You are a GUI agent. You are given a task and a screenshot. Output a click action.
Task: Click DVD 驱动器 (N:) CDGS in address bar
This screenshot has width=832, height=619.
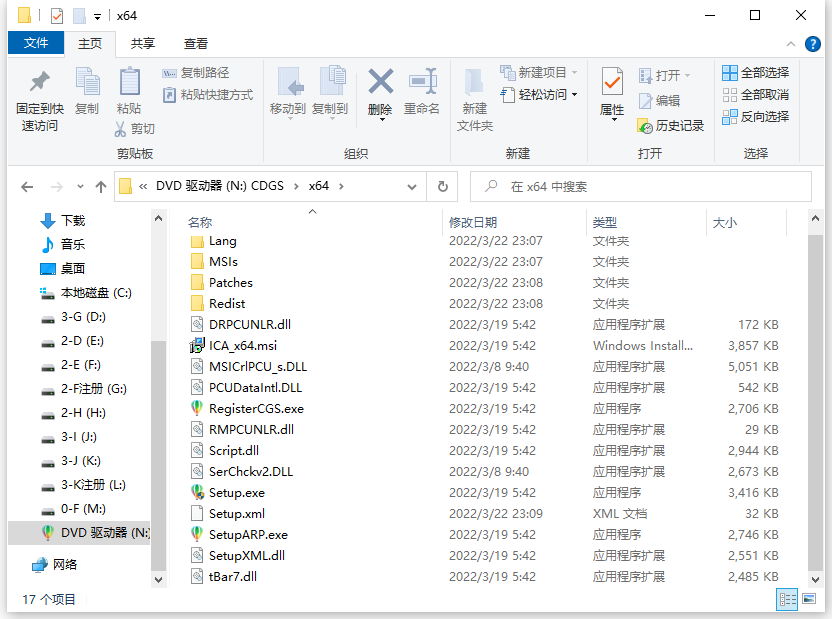pos(220,186)
